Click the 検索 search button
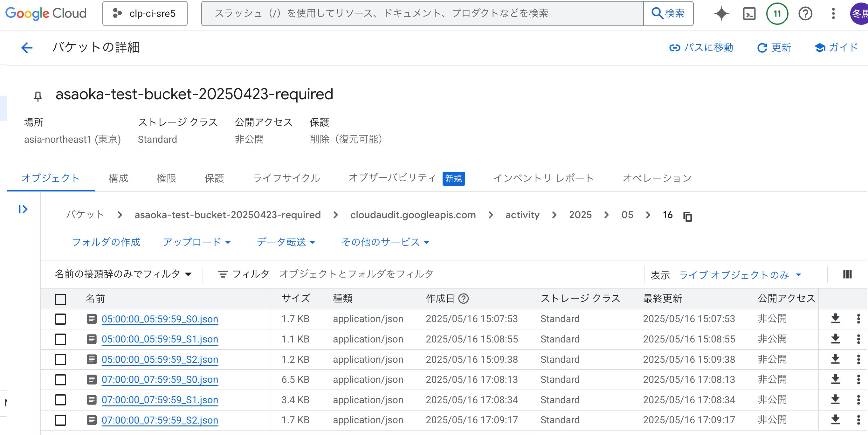This screenshot has height=435, width=868. pyautogui.click(x=668, y=13)
